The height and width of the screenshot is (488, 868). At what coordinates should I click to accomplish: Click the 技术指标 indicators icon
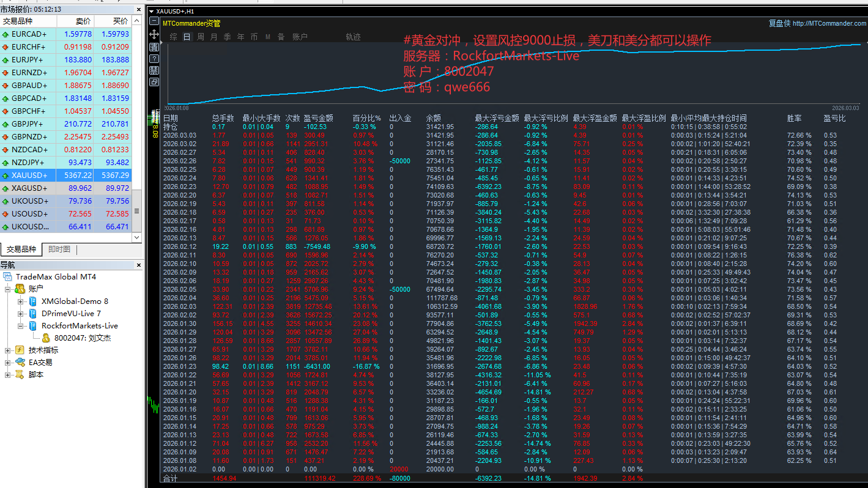pos(20,350)
